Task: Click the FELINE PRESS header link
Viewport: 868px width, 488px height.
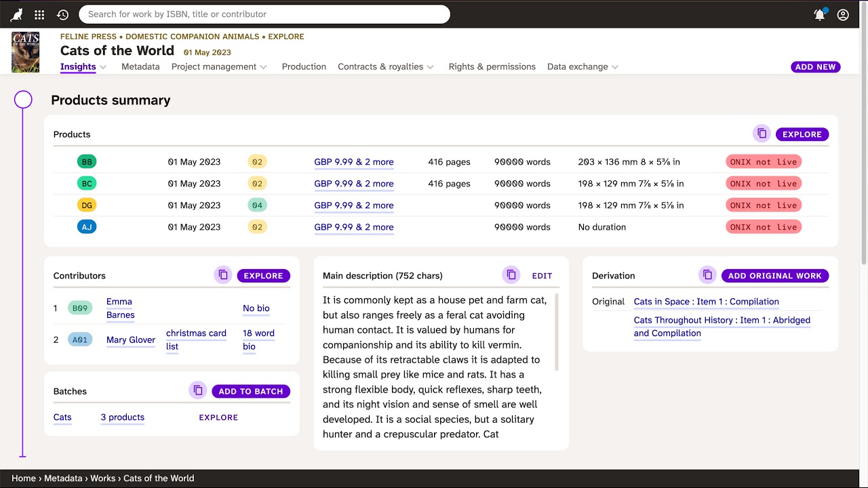Action: [x=89, y=37]
